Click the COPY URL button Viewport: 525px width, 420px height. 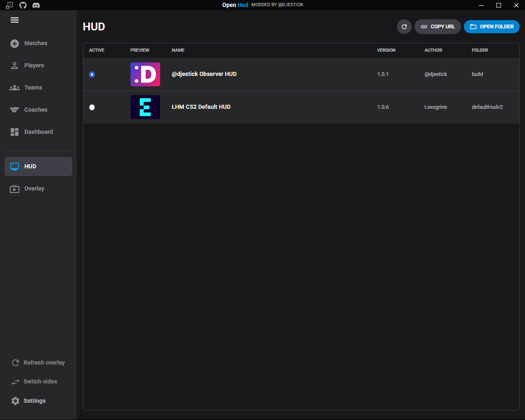click(438, 27)
